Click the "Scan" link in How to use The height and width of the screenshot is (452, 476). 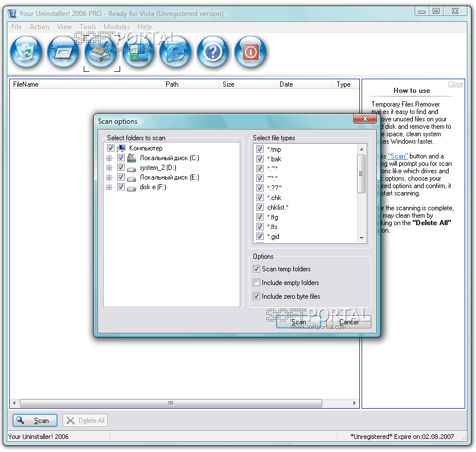click(x=397, y=156)
